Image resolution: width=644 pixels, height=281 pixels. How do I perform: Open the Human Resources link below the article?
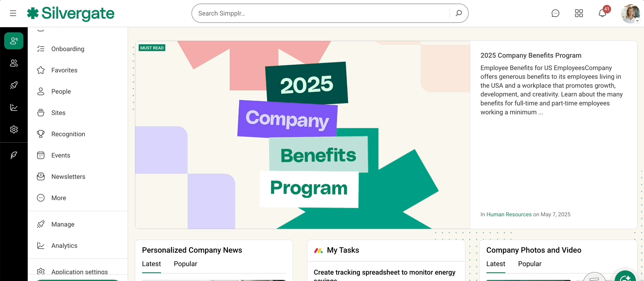509,214
